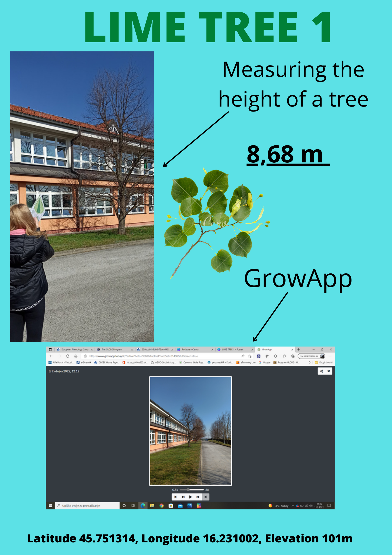
Task: Click the share icon in GrowApp viewer
Action: [x=321, y=371]
